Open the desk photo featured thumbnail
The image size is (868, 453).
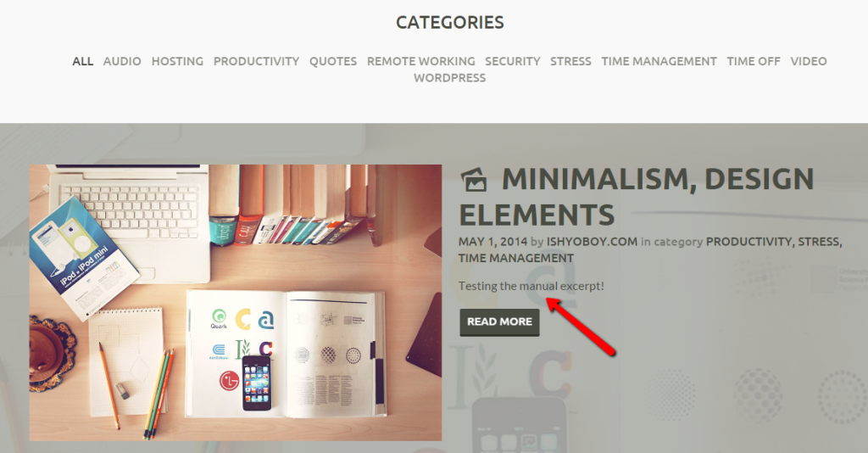pyautogui.click(x=236, y=302)
